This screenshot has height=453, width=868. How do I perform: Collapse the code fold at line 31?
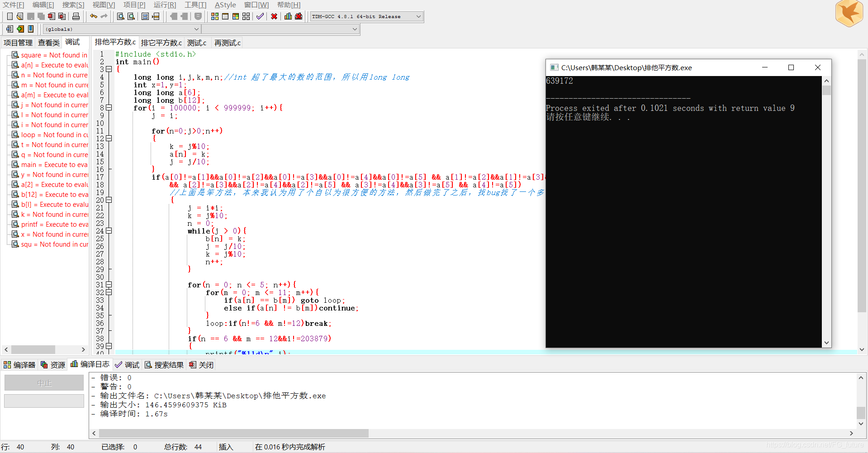click(x=109, y=285)
